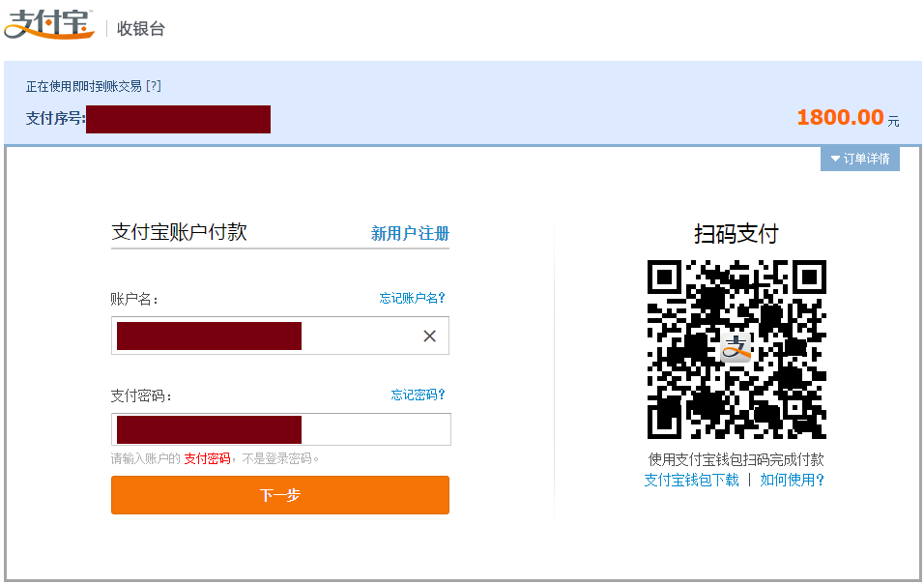
Task: Click the down-arrow icon on 订单详情 tab
Action: click(833, 159)
